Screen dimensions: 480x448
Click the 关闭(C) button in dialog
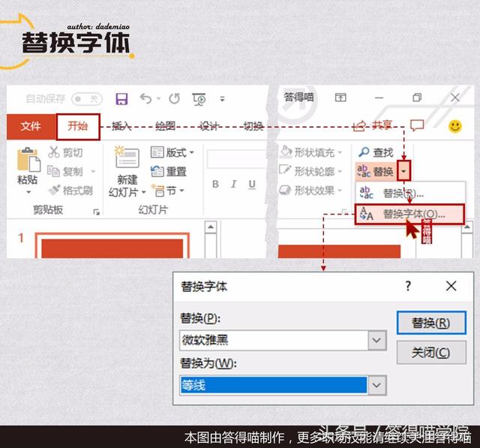coord(431,353)
